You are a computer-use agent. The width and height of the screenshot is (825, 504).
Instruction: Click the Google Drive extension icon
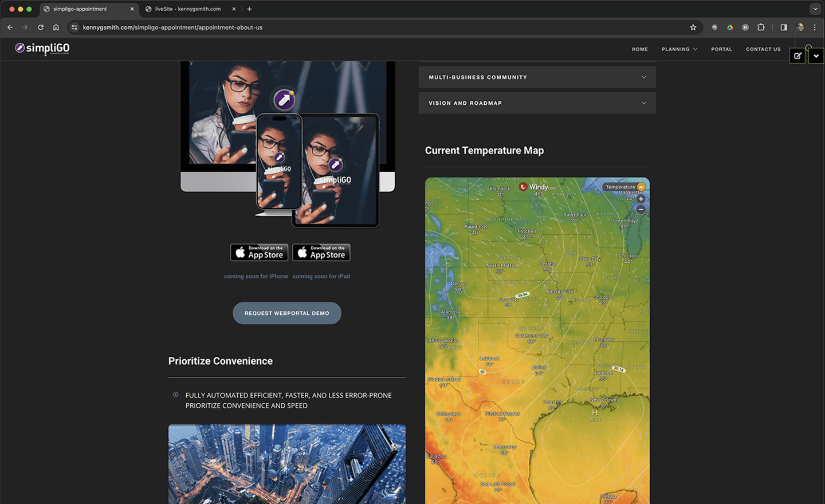tap(730, 27)
